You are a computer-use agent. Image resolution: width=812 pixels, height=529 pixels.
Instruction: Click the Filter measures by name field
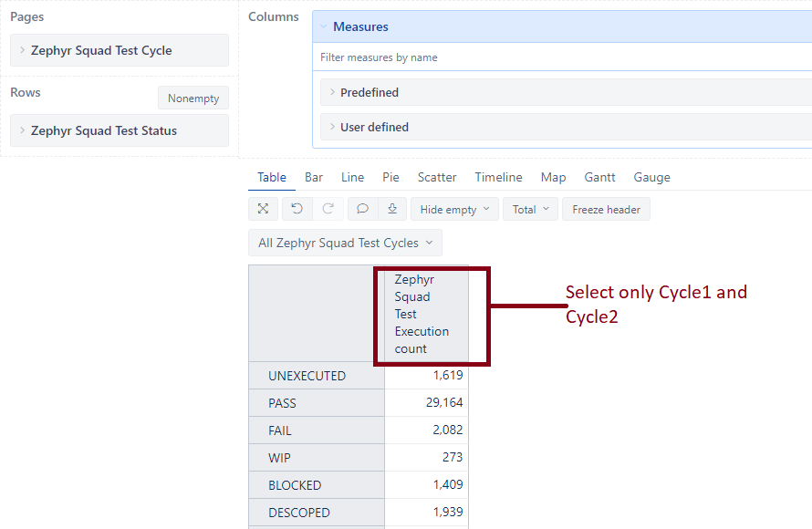click(562, 57)
